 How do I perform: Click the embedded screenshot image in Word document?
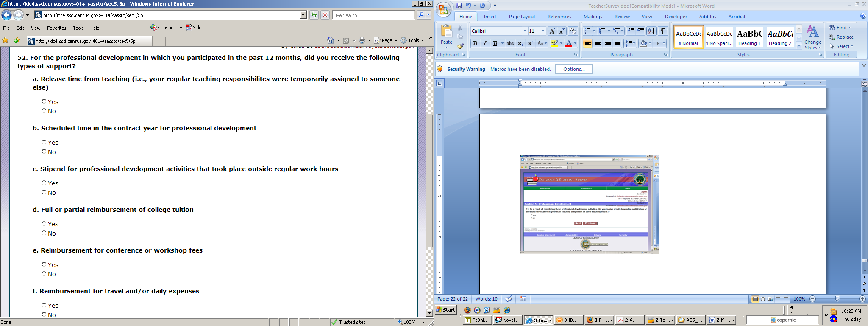pyautogui.click(x=589, y=204)
